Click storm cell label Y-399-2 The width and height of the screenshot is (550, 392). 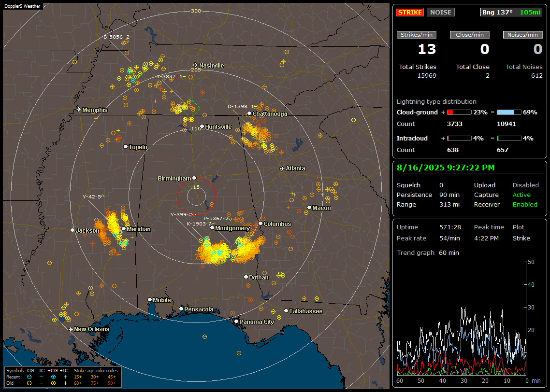(183, 215)
